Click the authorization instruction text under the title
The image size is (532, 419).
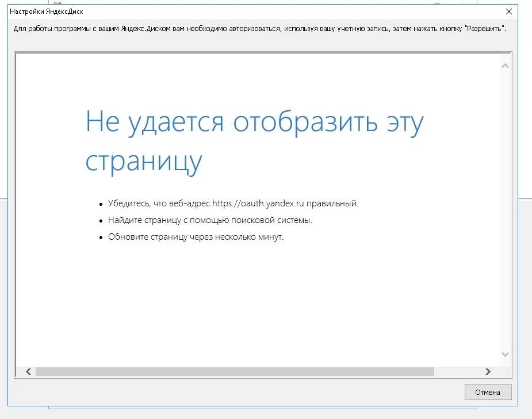point(259,29)
